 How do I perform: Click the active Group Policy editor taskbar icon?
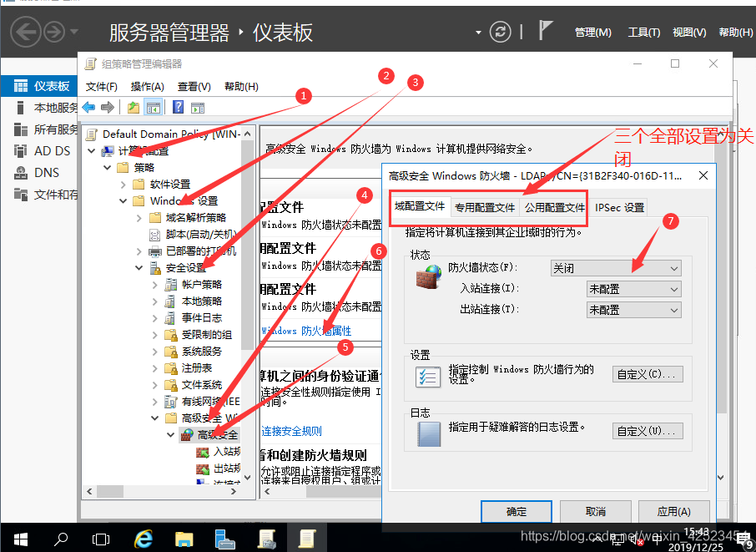point(307,539)
